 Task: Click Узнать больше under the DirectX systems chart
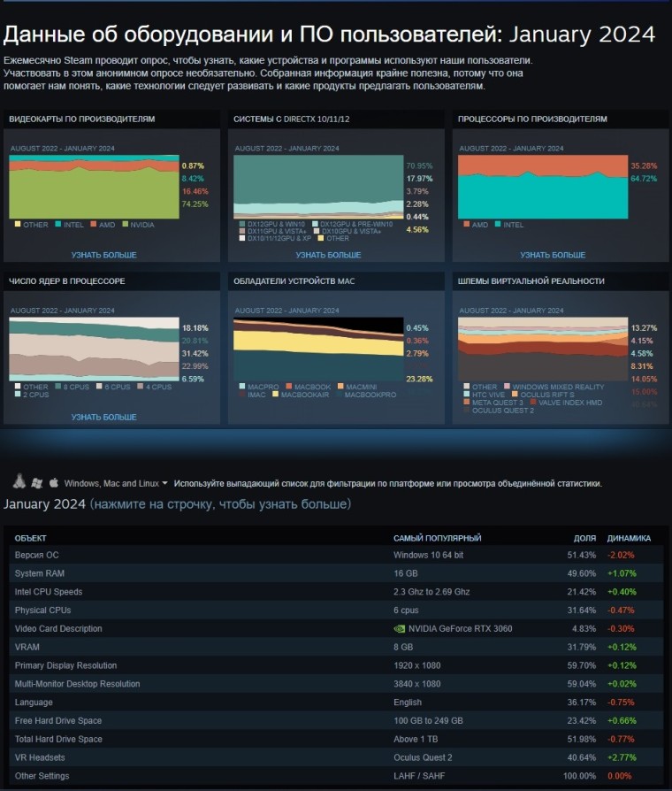pyautogui.click(x=328, y=255)
